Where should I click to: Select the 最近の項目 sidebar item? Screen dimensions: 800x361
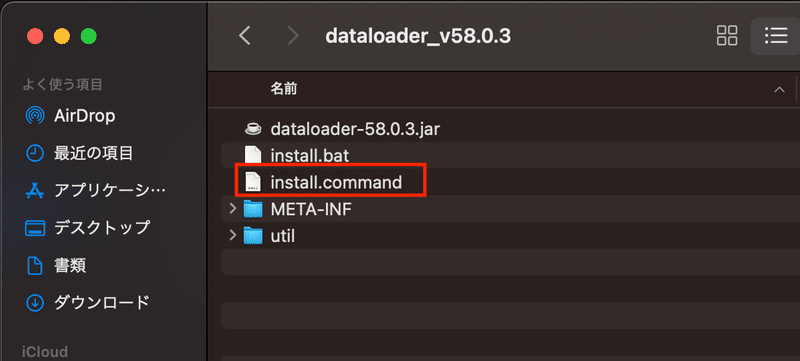[x=79, y=152]
